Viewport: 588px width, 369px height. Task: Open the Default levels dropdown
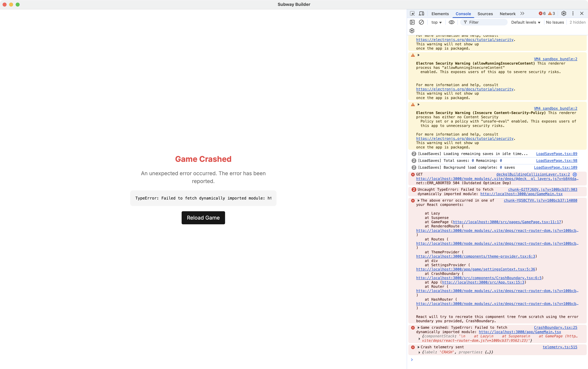525,22
